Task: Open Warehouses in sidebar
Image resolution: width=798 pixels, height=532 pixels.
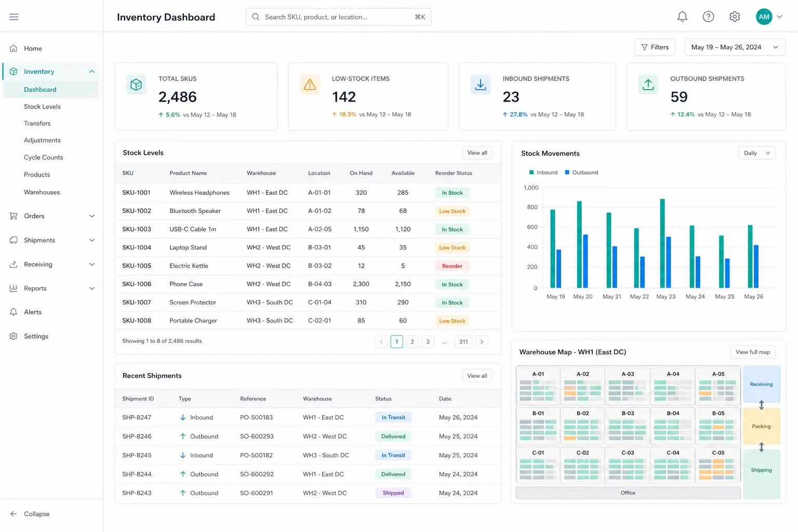Action: tap(42, 192)
